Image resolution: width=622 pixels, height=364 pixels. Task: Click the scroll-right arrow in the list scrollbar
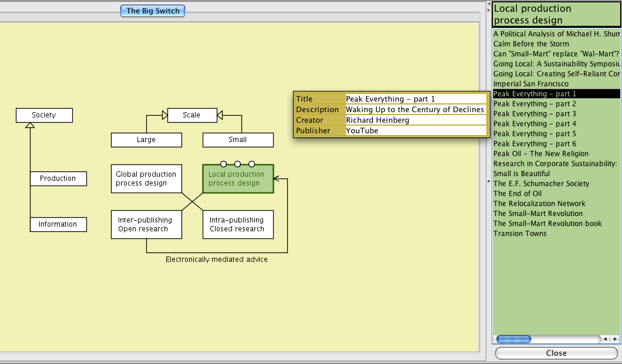[x=615, y=339]
